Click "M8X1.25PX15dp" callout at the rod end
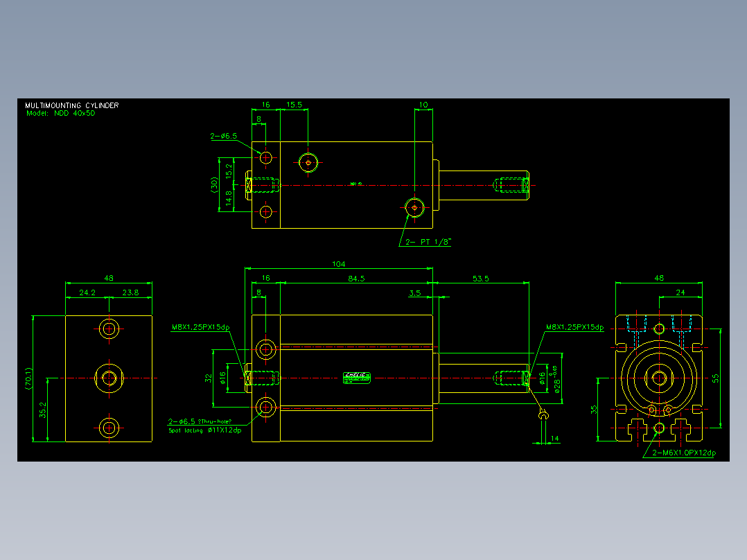 pos(574,327)
